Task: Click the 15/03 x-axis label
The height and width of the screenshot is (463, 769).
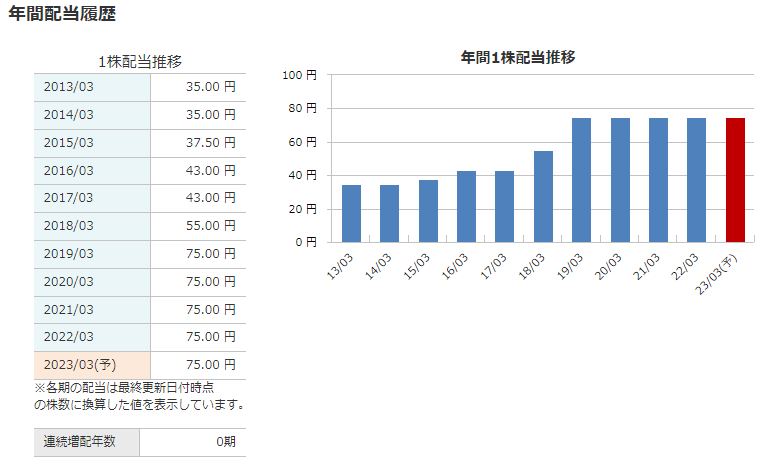Action: (x=417, y=266)
